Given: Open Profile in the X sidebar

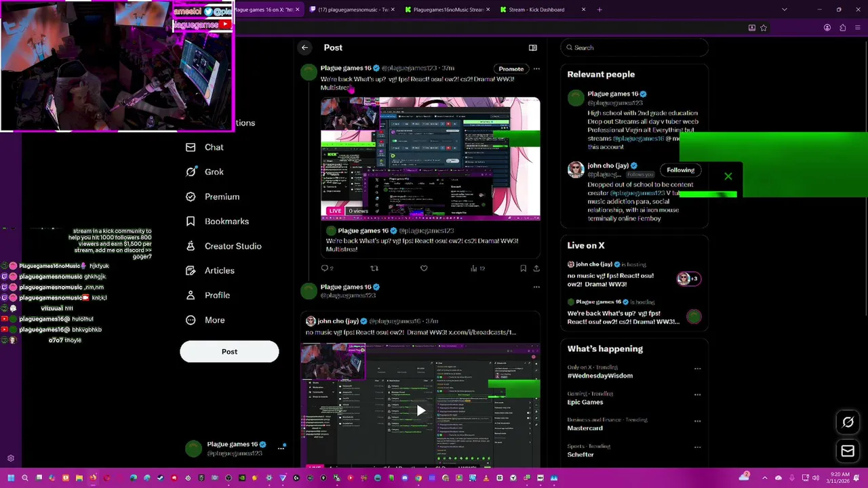Looking at the screenshot, I should 208,296.
